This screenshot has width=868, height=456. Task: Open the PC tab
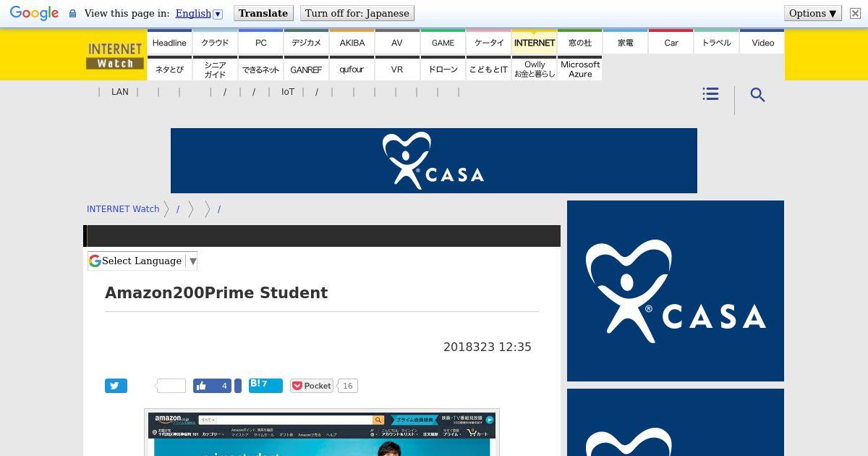[260, 42]
